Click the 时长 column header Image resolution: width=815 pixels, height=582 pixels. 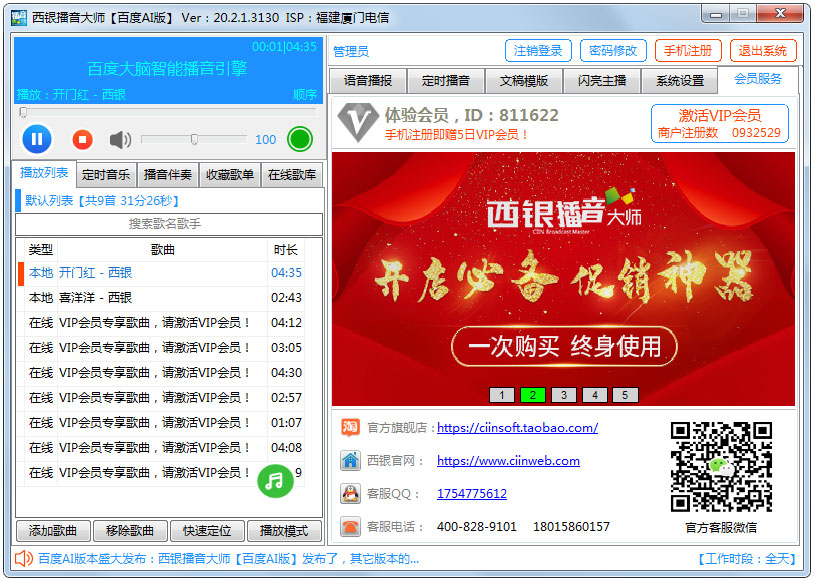click(285, 250)
